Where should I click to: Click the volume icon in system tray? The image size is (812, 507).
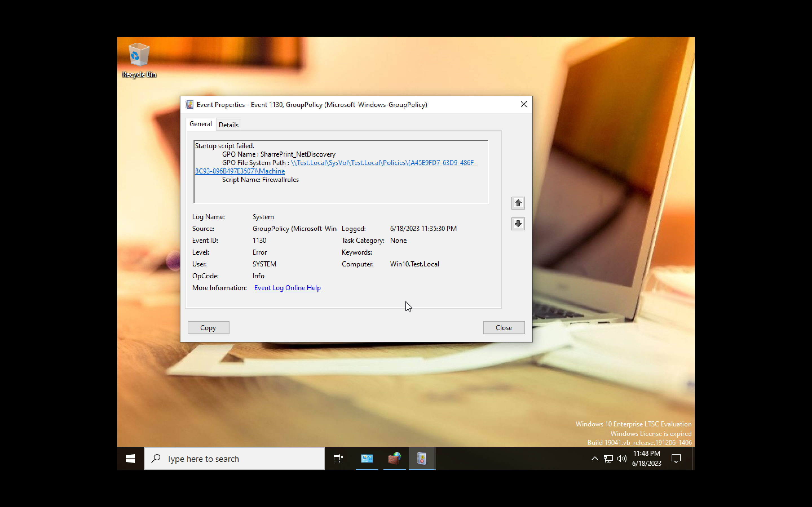point(621,458)
